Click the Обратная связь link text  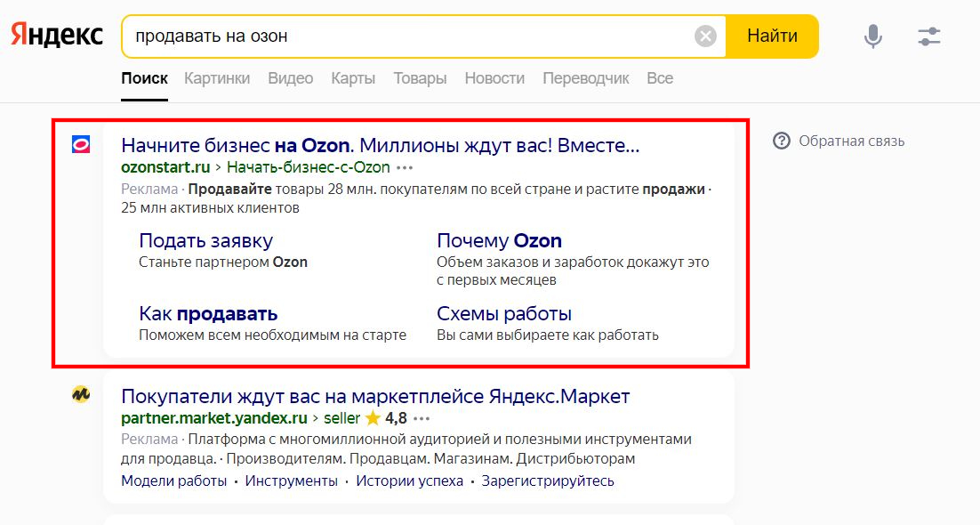[x=851, y=141]
